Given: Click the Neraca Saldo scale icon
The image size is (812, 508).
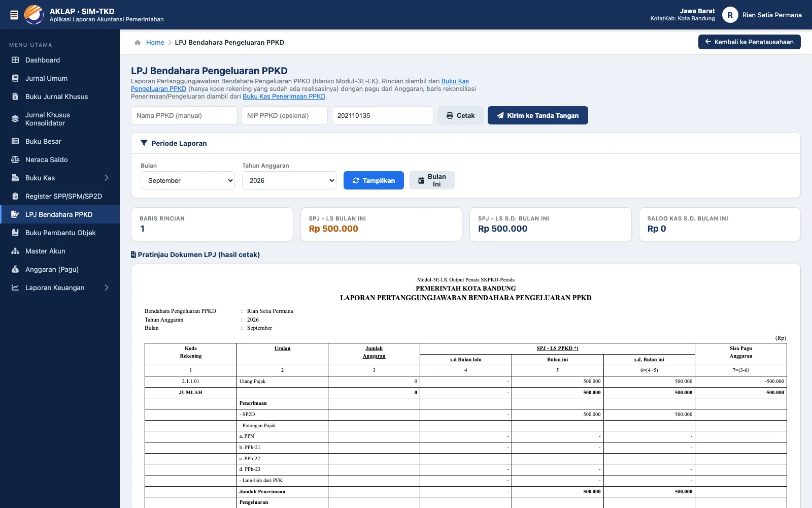Looking at the screenshot, I should coord(15,160).
